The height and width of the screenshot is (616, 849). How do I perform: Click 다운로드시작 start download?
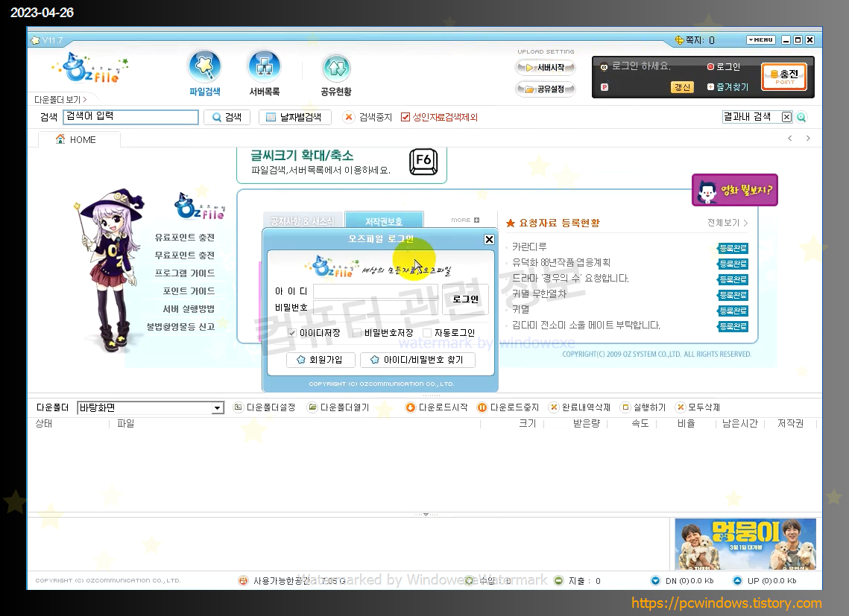tap(436, 407)
